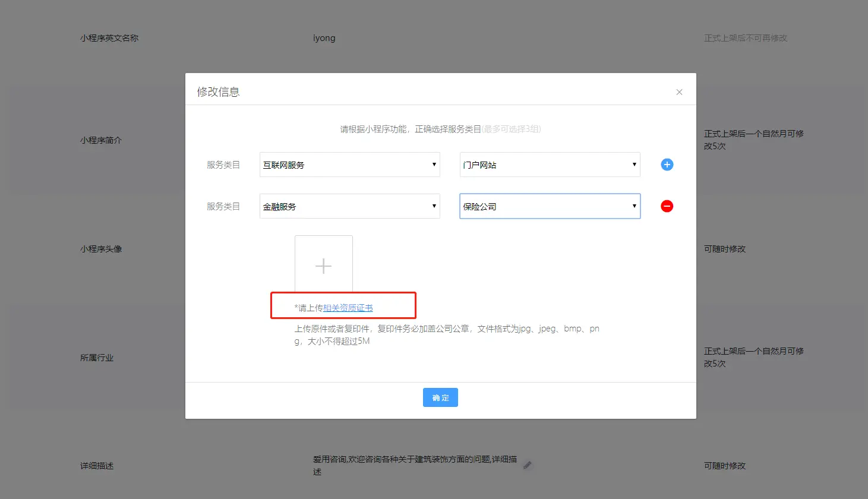Expand the 保险公司 subcategory dropdown

click(x=550, y=206)
